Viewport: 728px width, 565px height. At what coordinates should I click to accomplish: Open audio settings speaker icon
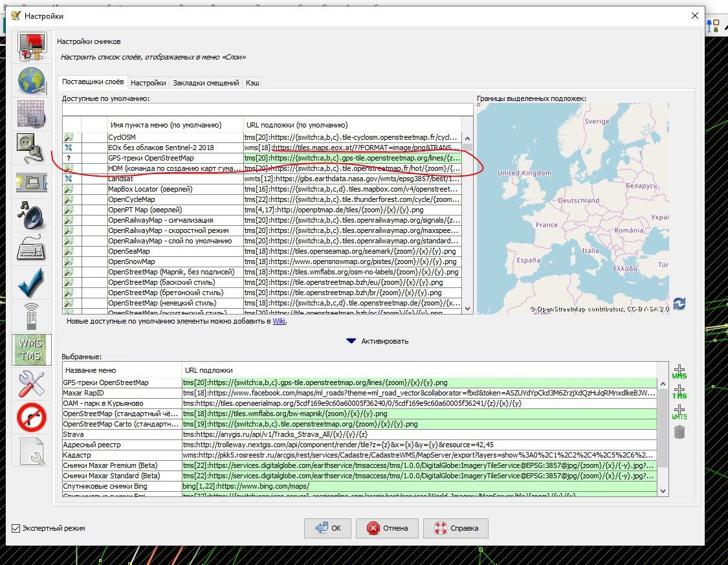click(32, 216)
